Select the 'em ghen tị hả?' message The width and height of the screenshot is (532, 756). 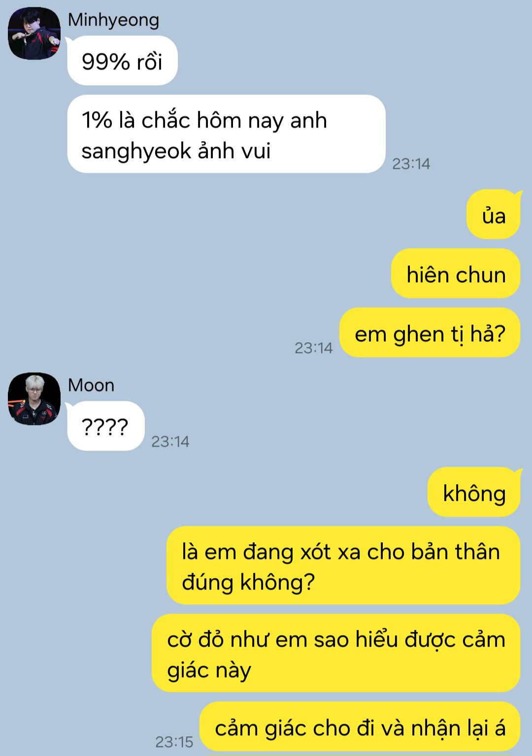click(x=430, y=333)
